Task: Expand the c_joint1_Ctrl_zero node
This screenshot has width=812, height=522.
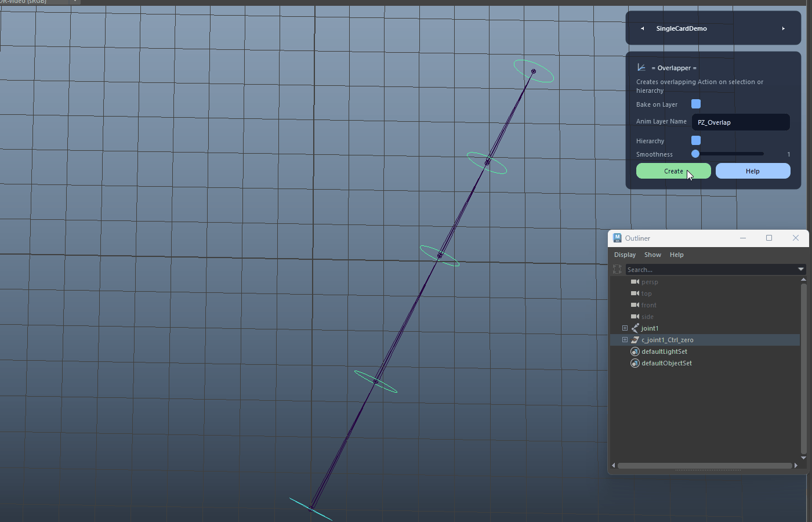Action: pyautogui.click(x=625, y=340)
